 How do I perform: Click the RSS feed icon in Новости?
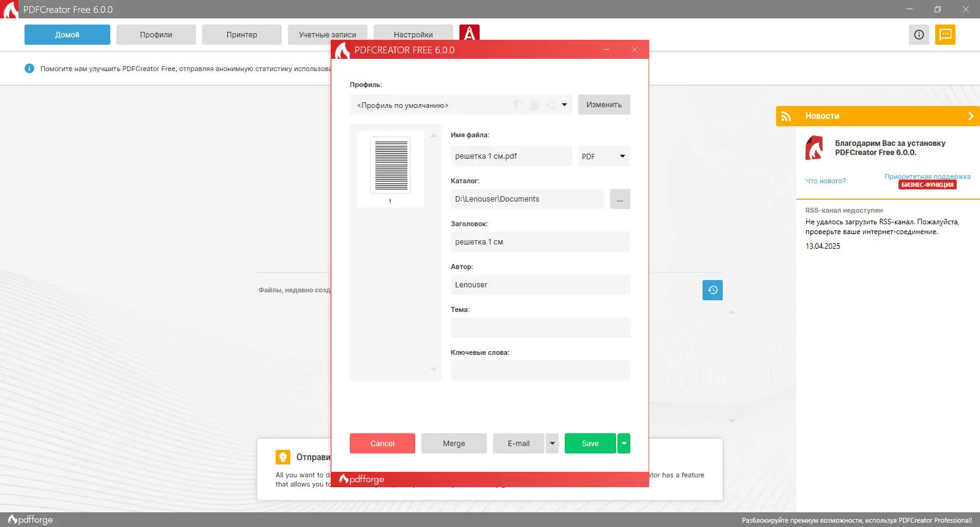pos(786,116)
